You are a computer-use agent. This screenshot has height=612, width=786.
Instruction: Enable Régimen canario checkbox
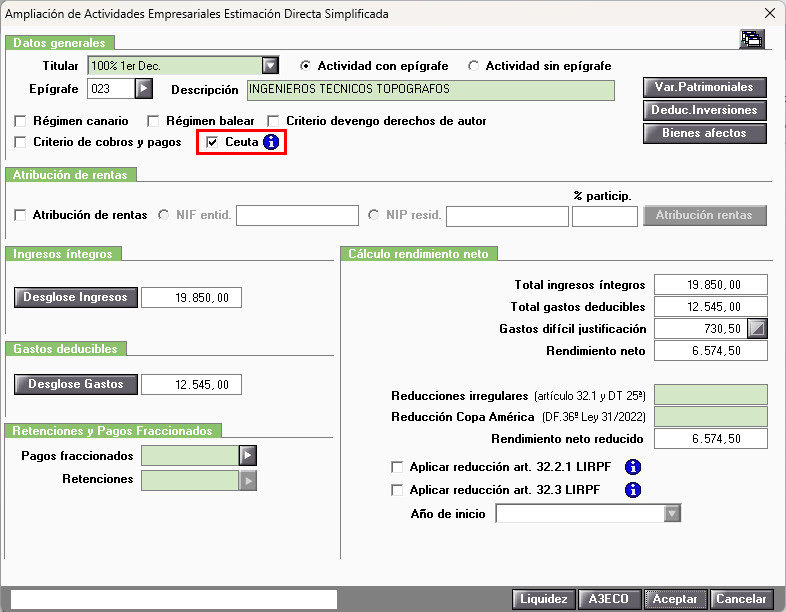[x=20, y=121]
